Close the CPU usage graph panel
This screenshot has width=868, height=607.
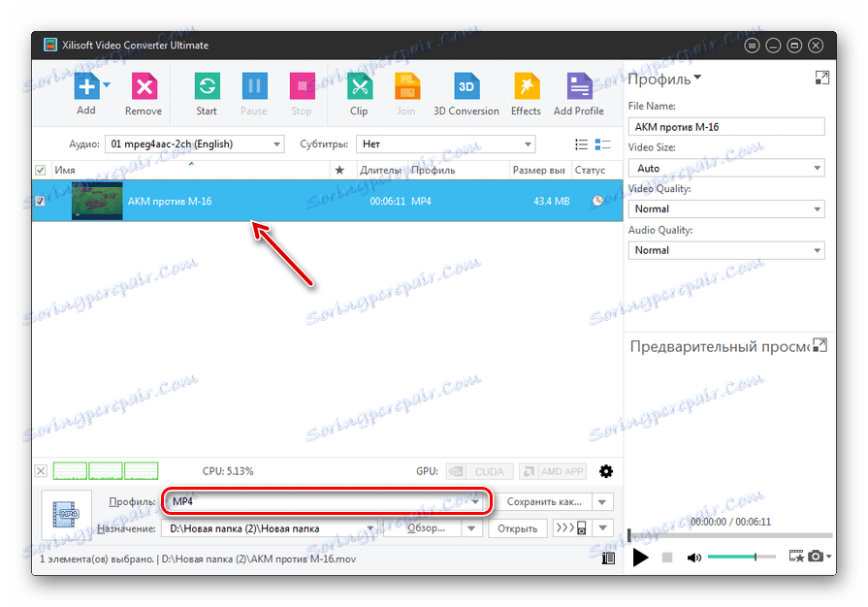point(41,471)
